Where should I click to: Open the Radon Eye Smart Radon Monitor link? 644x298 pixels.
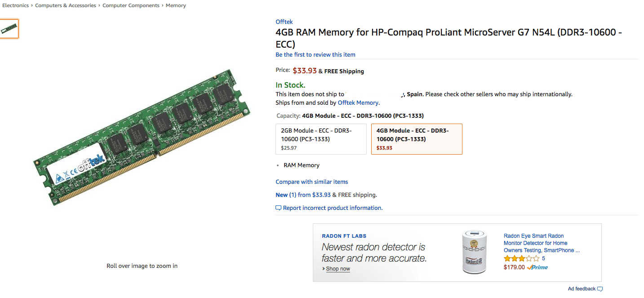click(x=542, y=243)
